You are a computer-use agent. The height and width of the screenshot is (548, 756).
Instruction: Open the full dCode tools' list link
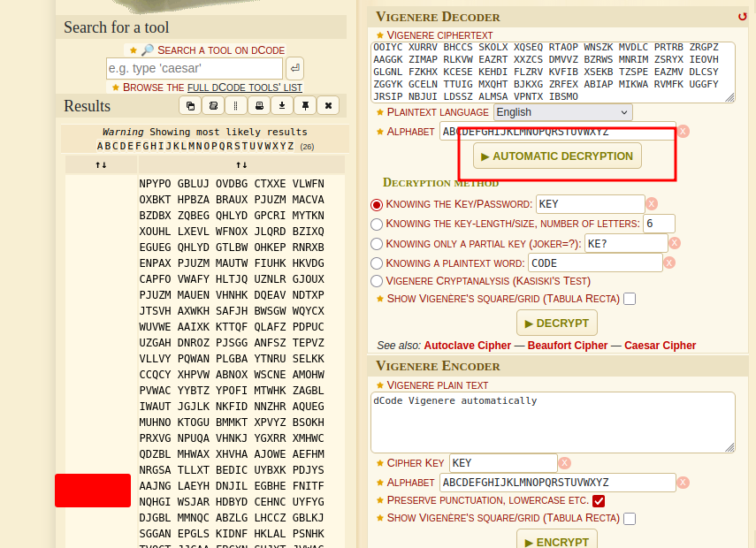click(244, 88)
